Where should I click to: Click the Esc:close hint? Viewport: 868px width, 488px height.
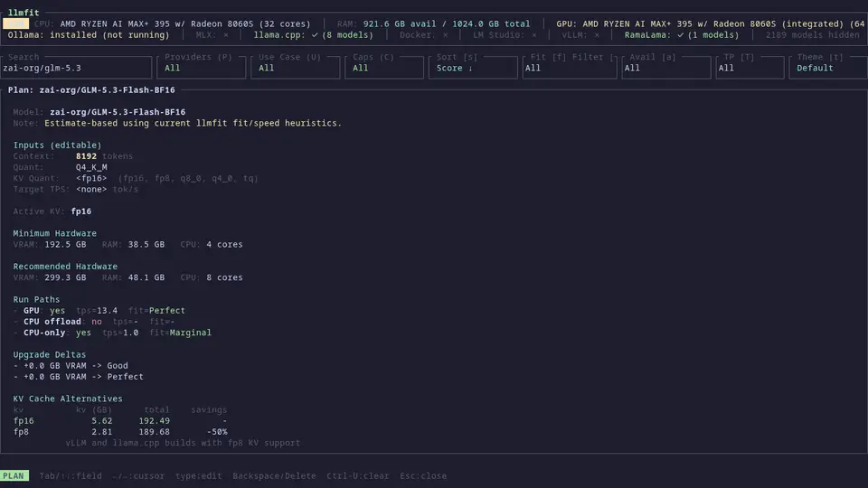click(x=423, y=476)
